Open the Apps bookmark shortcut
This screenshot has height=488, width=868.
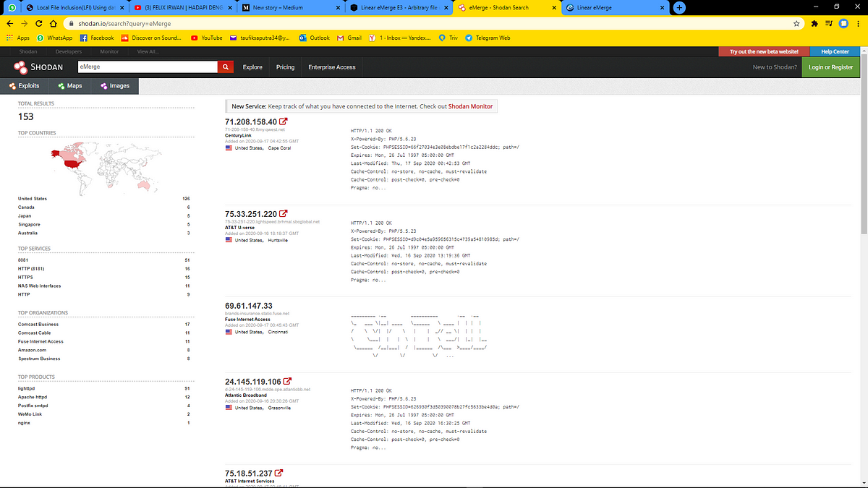(18, 38)
